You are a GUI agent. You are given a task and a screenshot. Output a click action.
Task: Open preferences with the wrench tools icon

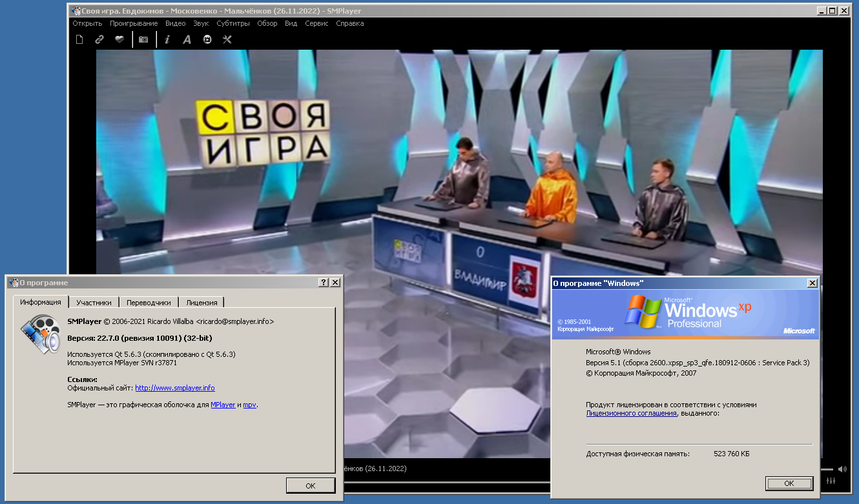point(227,39)
